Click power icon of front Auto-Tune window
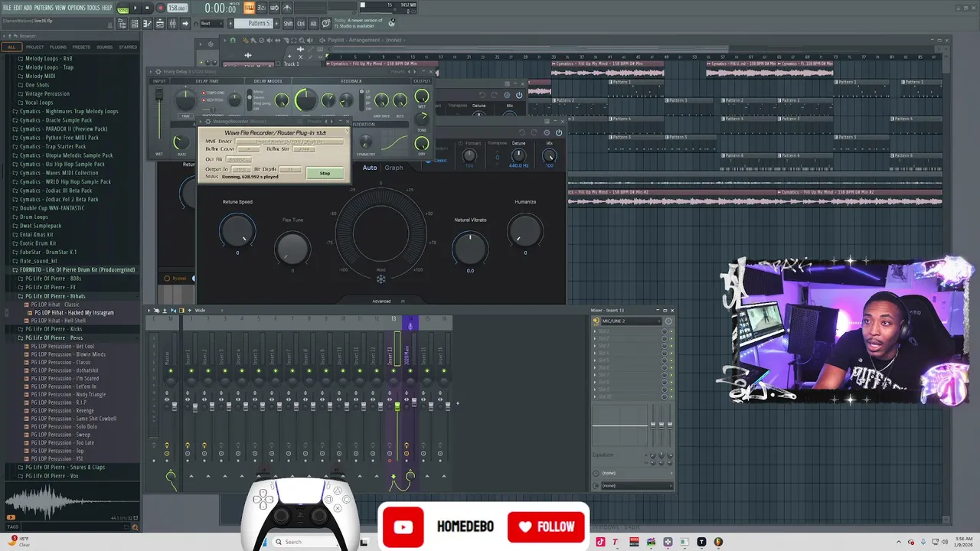 click(x=559, y=132)
